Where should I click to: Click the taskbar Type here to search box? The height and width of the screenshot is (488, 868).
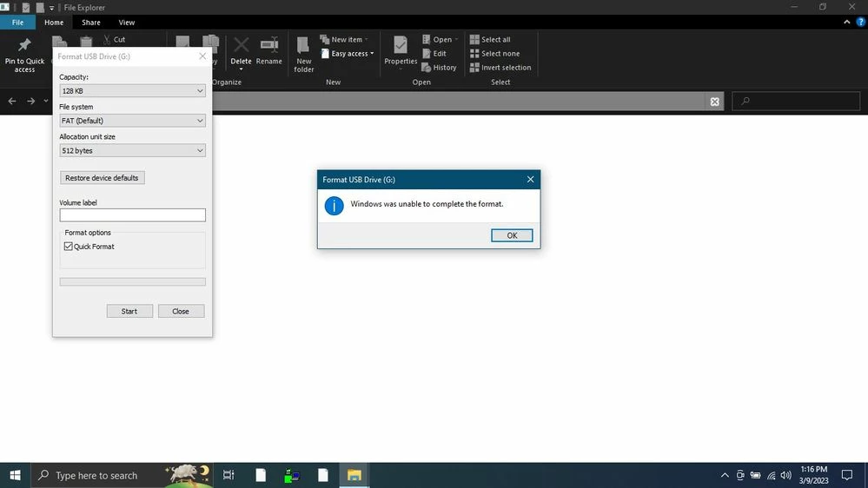123,475
